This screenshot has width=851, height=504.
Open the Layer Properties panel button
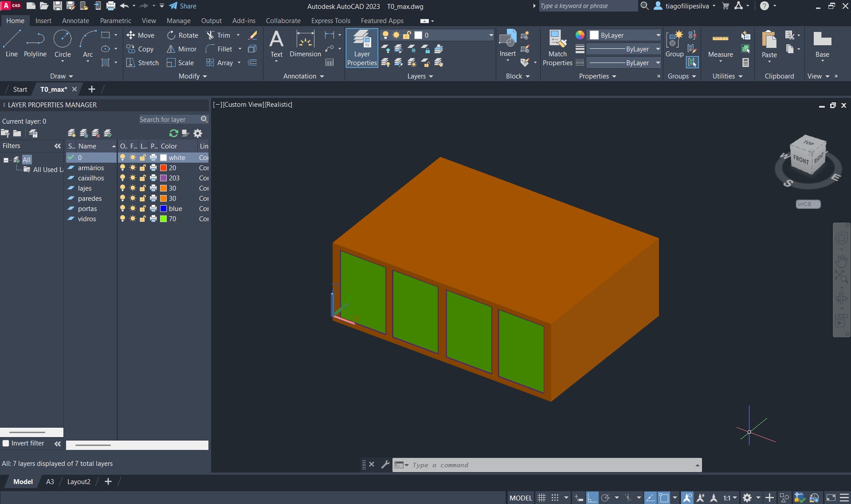362,48
